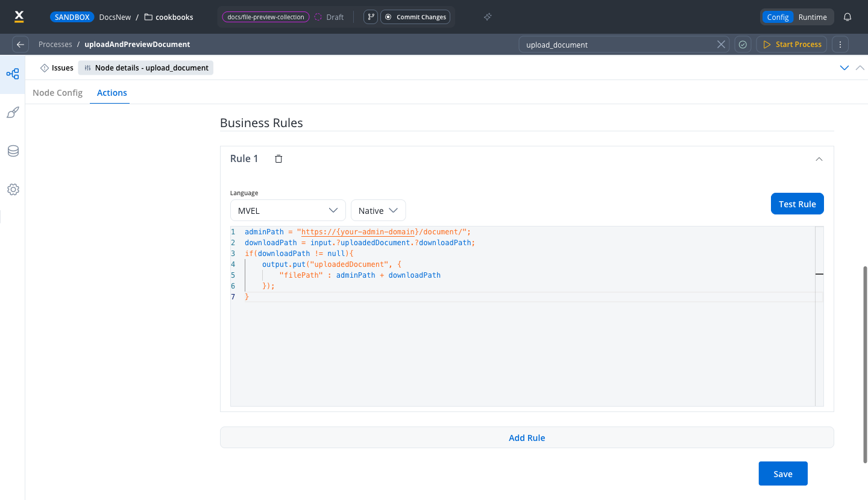Open the notifications bell

(x=848, y=17)
